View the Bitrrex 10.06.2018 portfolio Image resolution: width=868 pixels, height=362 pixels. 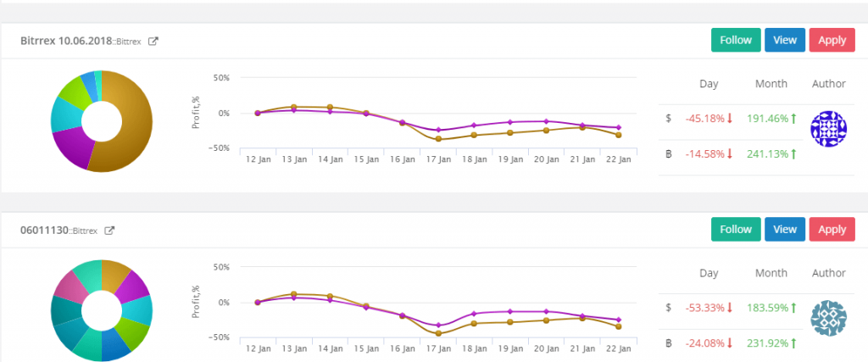[785, 40]
